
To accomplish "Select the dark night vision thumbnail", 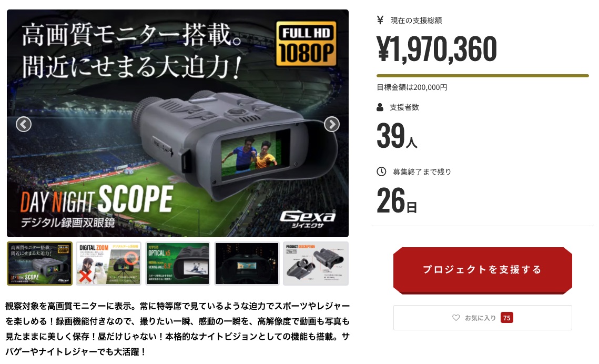I will tap(247, 264).
